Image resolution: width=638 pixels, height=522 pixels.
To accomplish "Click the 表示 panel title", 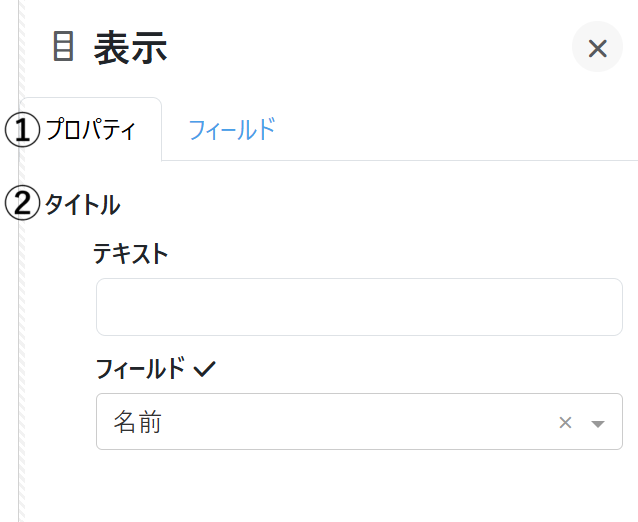I will 130,48.
